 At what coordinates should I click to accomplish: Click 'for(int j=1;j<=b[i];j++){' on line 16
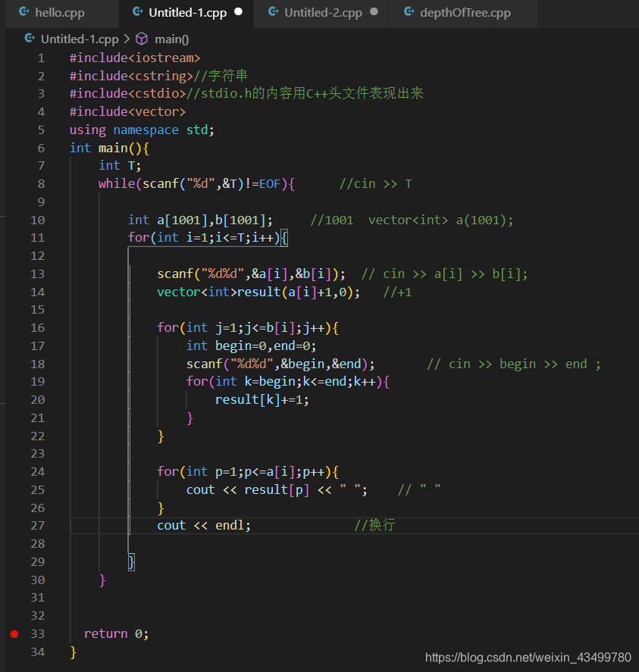tap(247, 328)
